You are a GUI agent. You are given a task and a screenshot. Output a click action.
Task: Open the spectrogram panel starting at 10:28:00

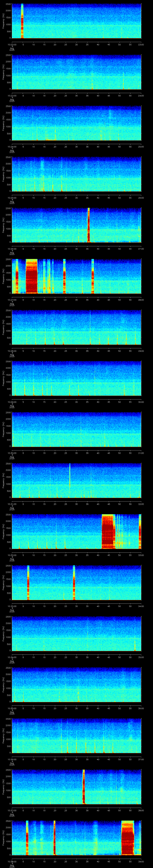click(x=76, y=327)
